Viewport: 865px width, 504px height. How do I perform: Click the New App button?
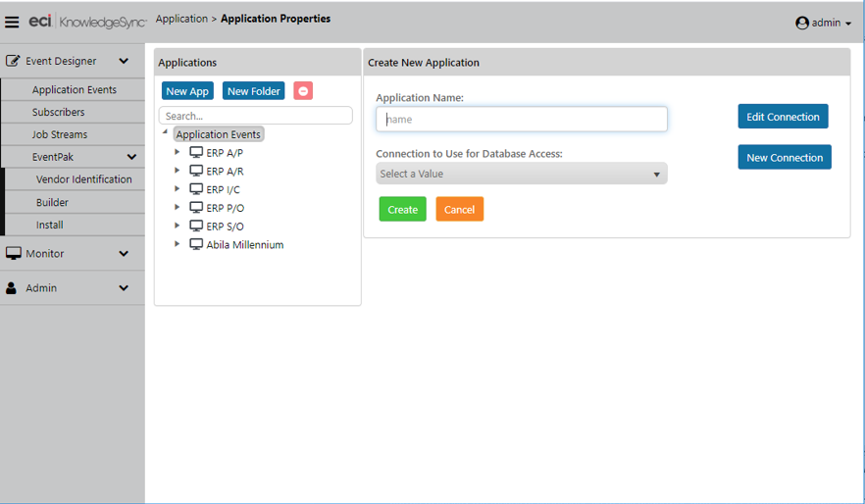pos(187,91)
